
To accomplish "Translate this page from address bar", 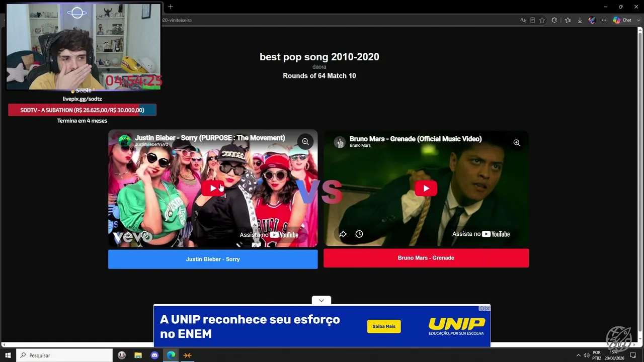I will pyautogui.click(x=523, y=20).
